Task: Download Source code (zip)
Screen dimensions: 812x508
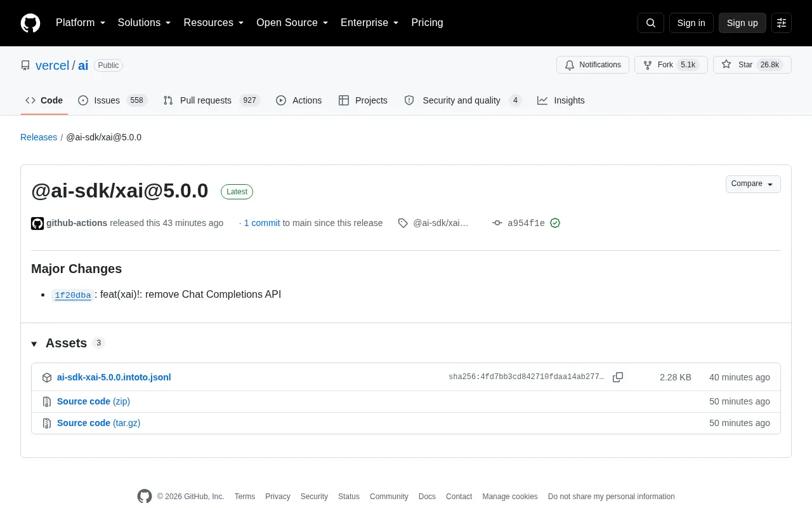Action: (93, 401)
